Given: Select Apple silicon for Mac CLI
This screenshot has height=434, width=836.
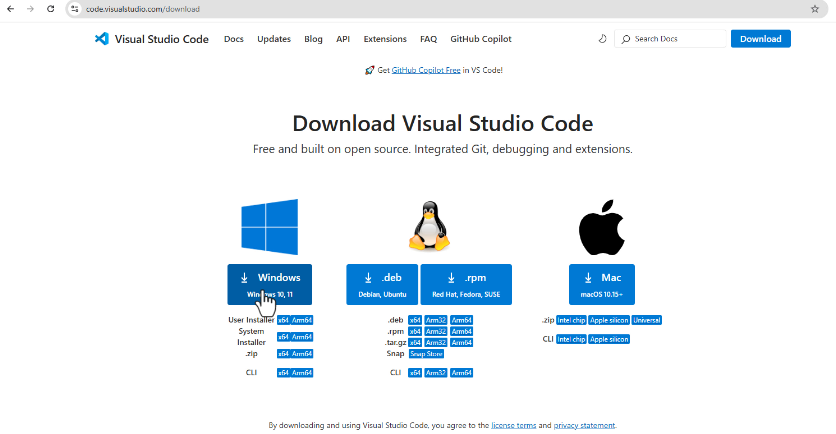Looking at the screenshot, I should pyautogui.click(x=609, y=339).
